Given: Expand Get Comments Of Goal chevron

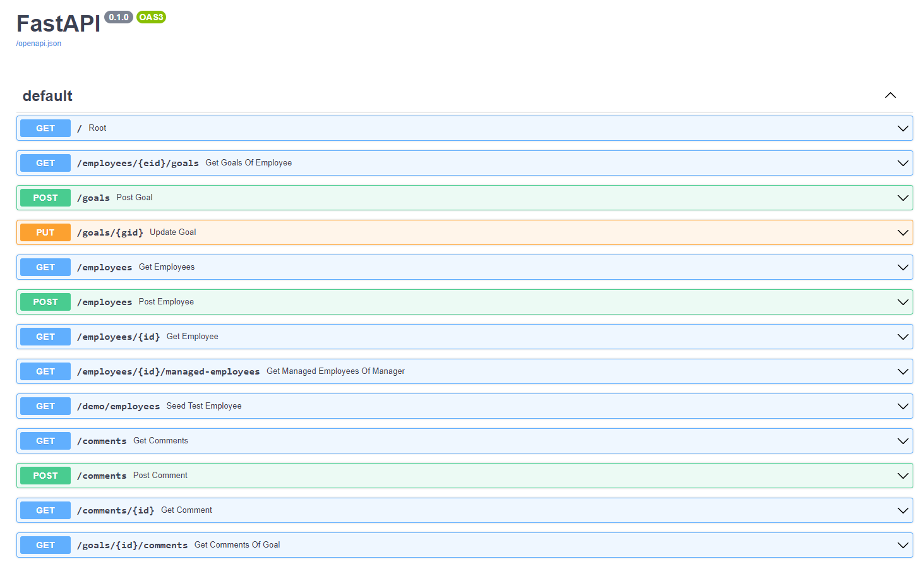Looking at the screenshot, I should (903, 545).
